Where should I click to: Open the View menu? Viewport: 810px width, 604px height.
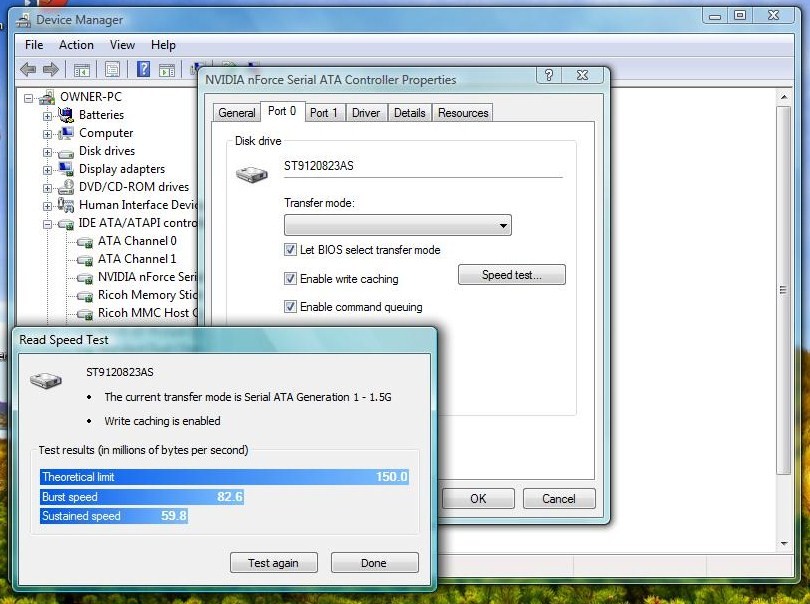122,45
